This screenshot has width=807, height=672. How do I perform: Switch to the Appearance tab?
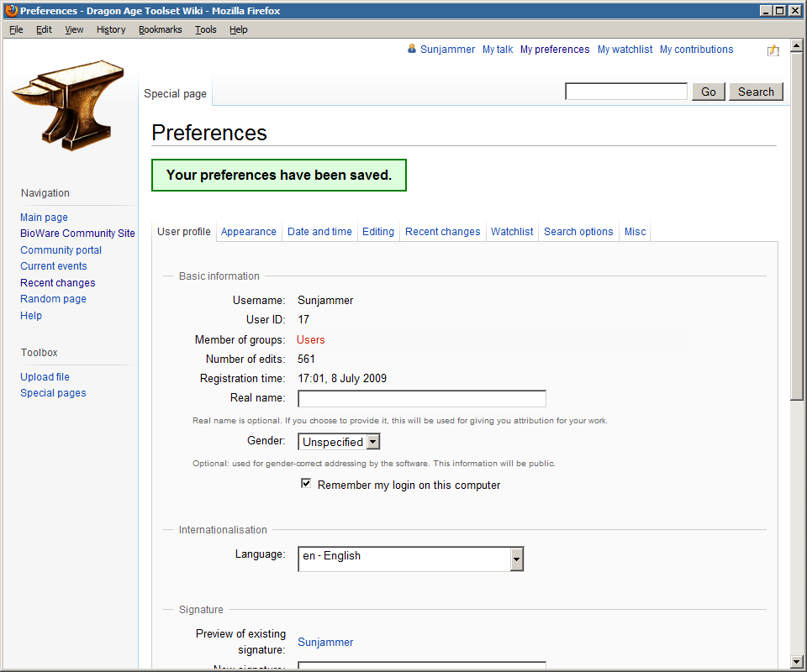point(248,232)
